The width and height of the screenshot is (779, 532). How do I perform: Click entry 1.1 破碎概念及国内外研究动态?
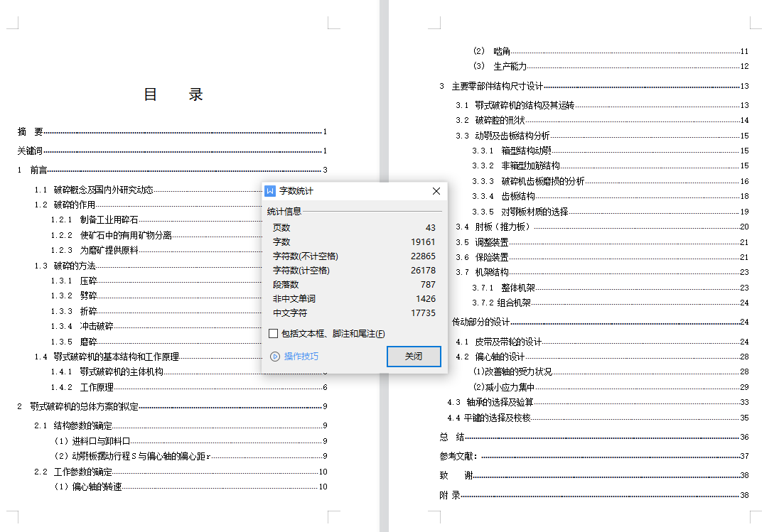click(x=148, y=190)
